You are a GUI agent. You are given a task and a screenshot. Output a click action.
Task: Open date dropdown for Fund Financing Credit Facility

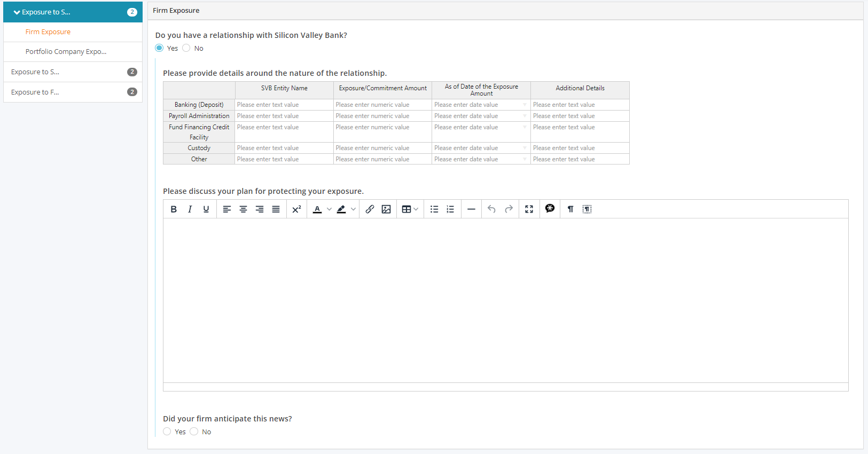point(525,127)
